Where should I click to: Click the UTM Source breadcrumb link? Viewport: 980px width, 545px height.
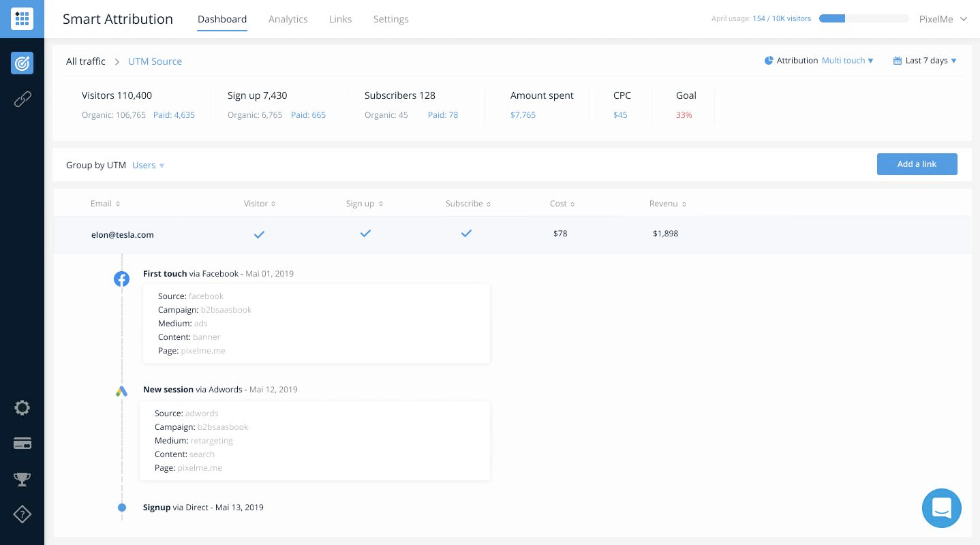pos(155,61)
